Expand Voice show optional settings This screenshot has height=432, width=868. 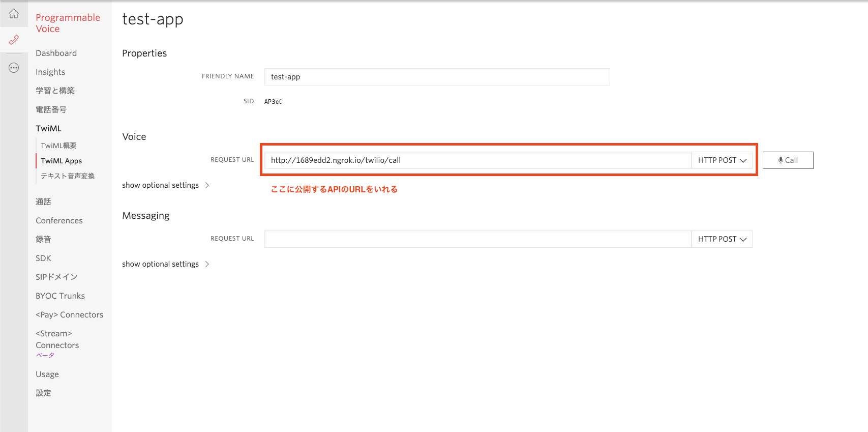[166, 185]
